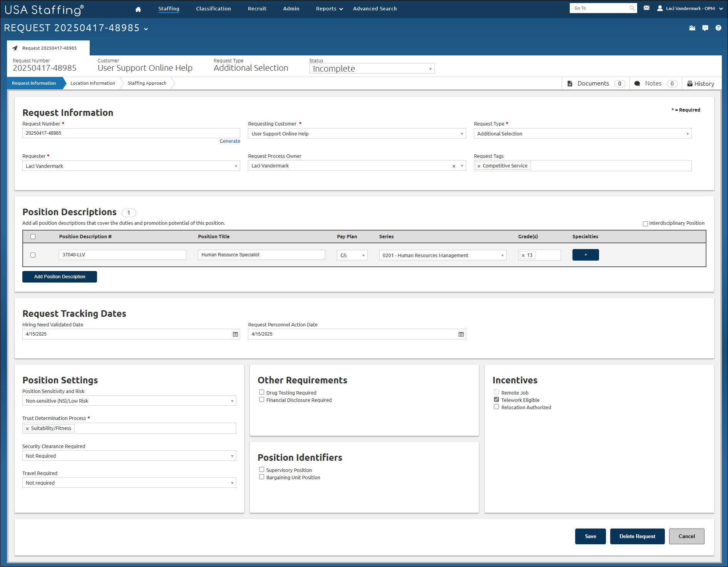Click the envelope mail icon near top right
The height and width of the screenshot is (567, 728).
[646, 7]
